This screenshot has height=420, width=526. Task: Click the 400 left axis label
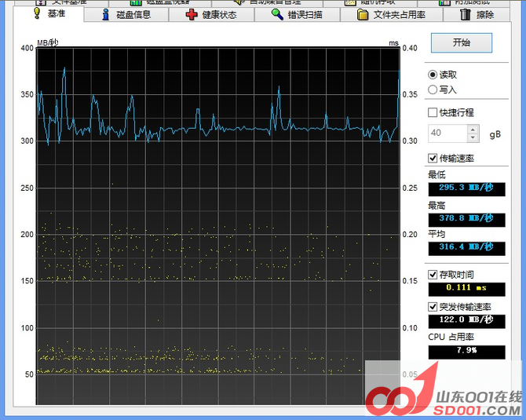point(27,48)
